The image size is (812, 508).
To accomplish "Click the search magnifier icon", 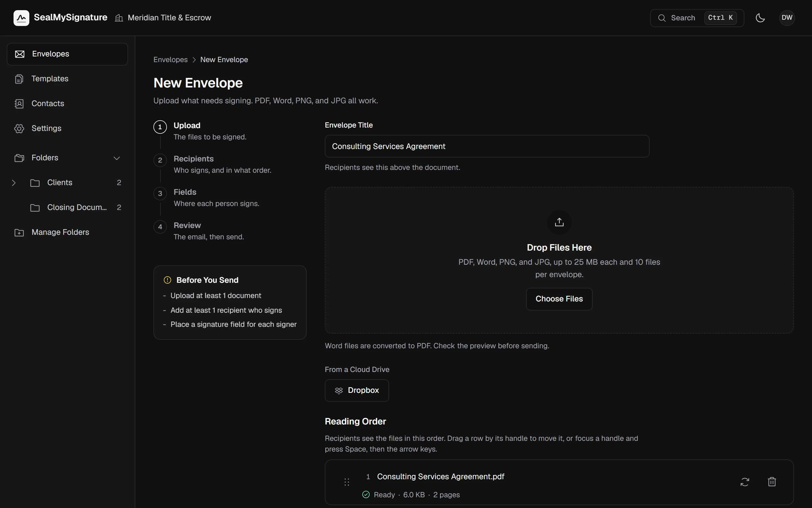I will (x=662, y=18).
